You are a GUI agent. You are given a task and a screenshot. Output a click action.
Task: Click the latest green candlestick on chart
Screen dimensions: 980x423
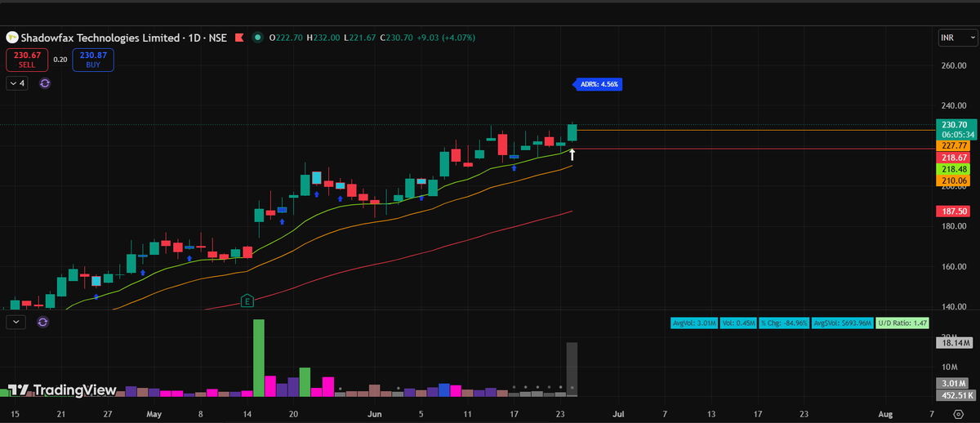(x=572, y=132)
